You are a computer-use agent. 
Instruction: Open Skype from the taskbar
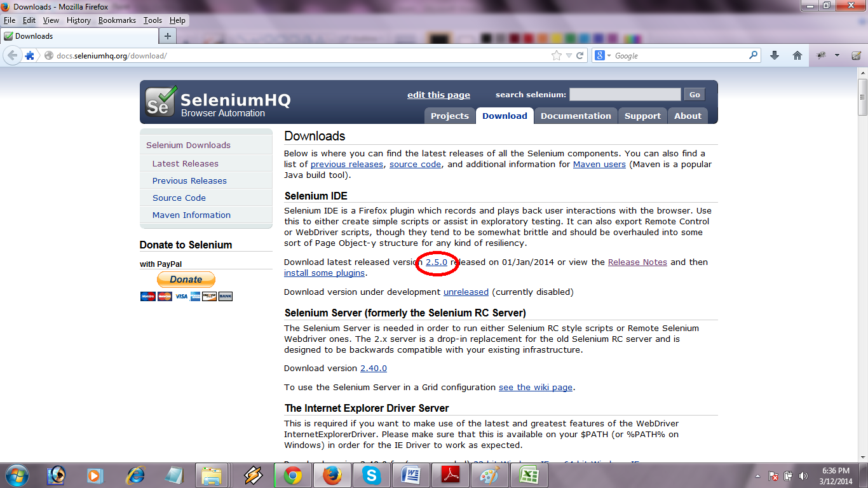(x=371, y=475)
